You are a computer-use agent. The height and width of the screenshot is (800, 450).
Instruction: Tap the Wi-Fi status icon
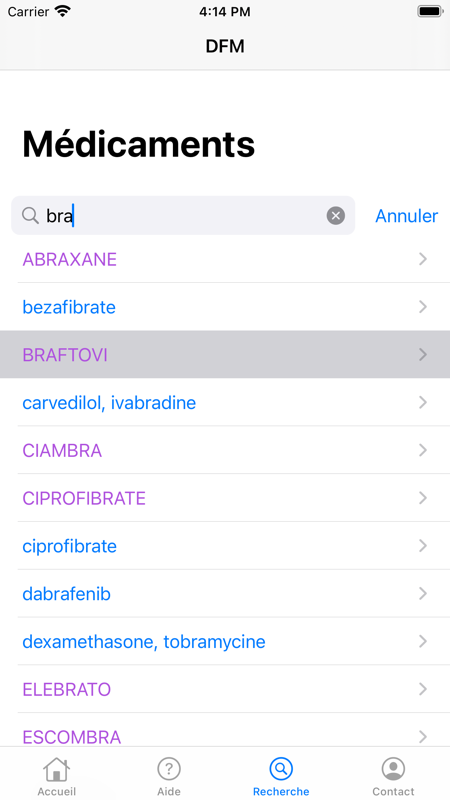62,11
